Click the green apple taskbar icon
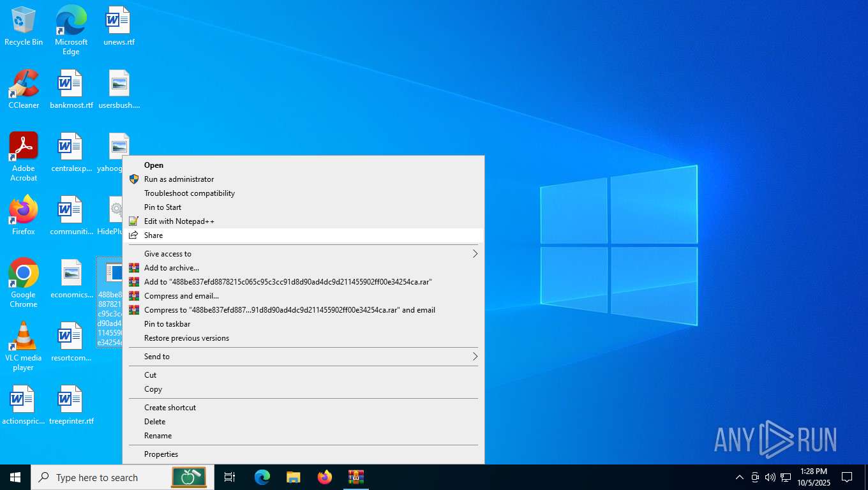 [x=189, y=477]
